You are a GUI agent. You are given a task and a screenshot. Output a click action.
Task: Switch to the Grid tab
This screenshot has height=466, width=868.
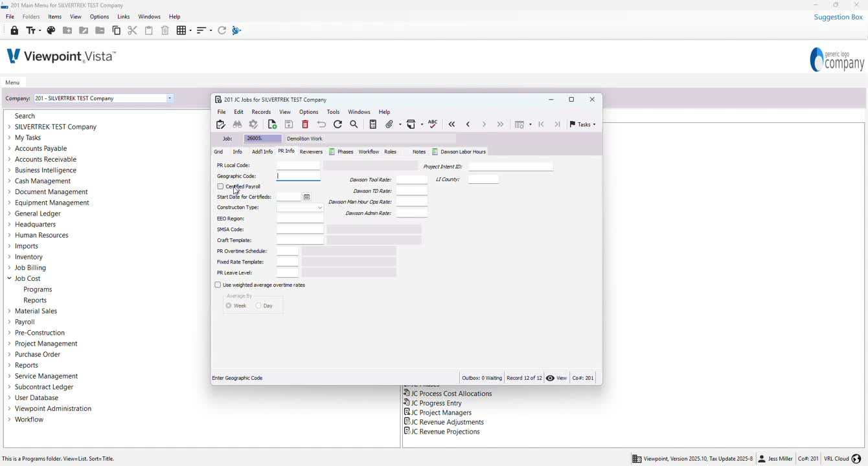coord(218,151)
